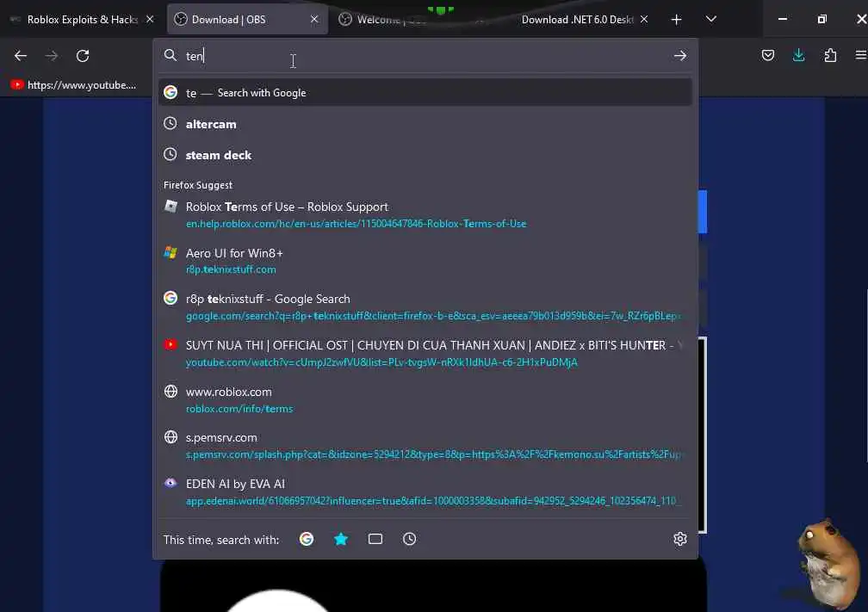Close the Roblox Exploits & Hacks tab

point(150,19)
